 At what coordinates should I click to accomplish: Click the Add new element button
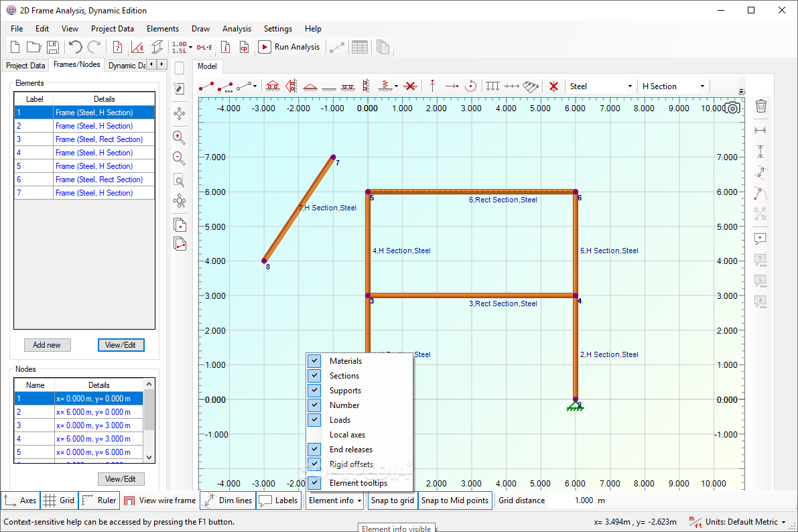tap(47, 345)
